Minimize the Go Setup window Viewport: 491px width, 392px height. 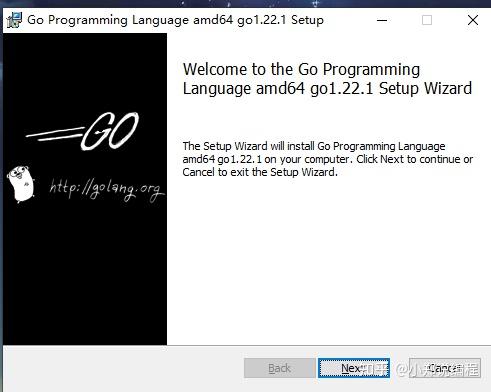tap(382, 20)
